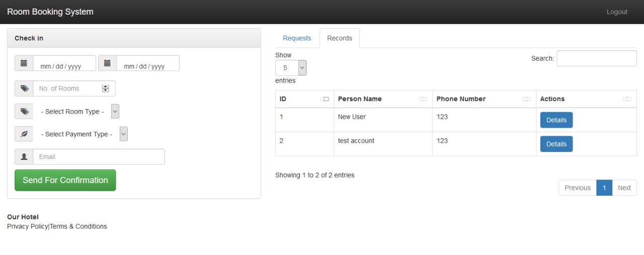Click the calendar icon beside second date field
This screenshot has height=255, width=644.
click(107, 63)
